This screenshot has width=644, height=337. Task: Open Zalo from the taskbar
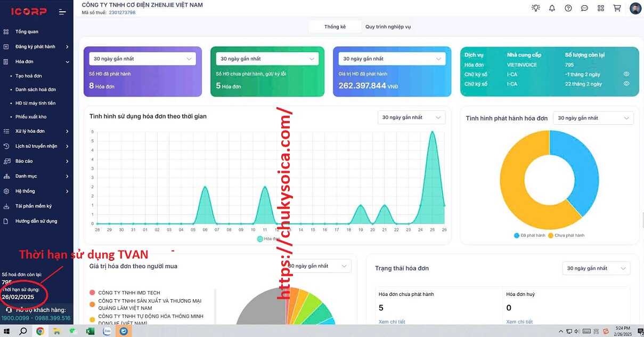[107, 331]
